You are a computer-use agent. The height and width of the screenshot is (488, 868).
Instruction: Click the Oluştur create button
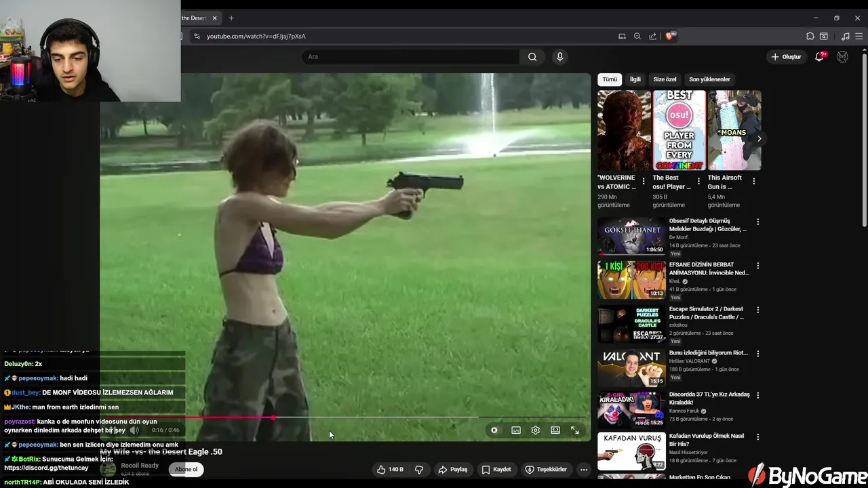pyautogui.click(x=787, y=57)
